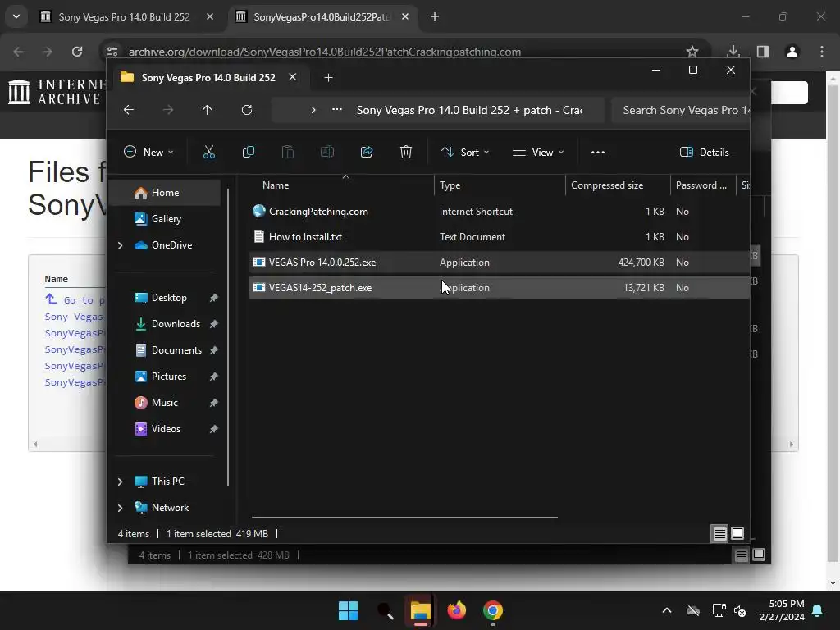Click the Paste clipboard icon

[288, 152]
